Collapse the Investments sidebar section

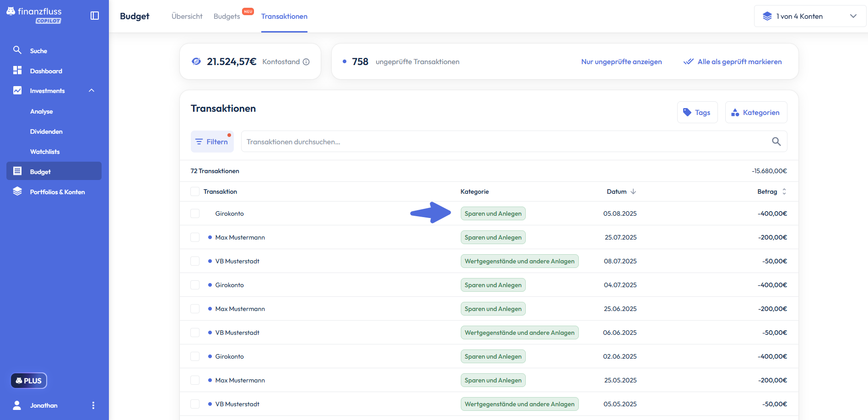(92, 91)
